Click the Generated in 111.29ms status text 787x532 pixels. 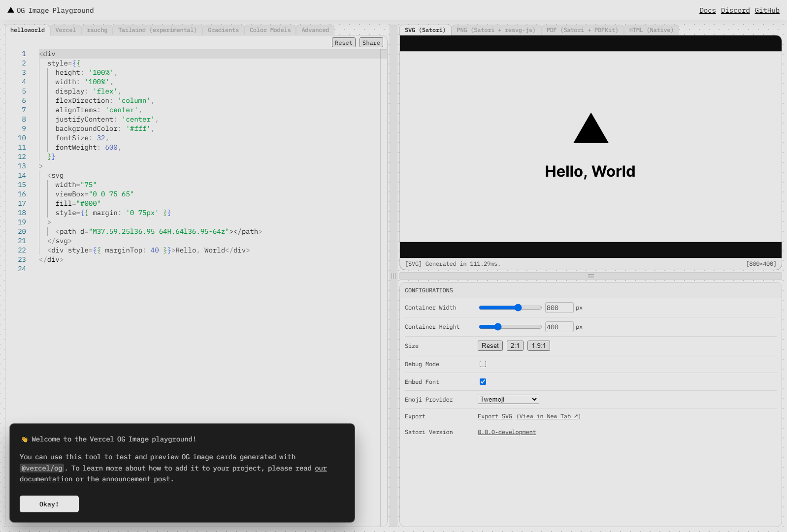453,264
